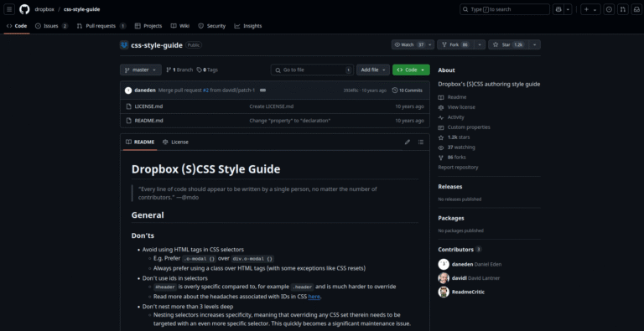Open the README.md file

point(148,121)
